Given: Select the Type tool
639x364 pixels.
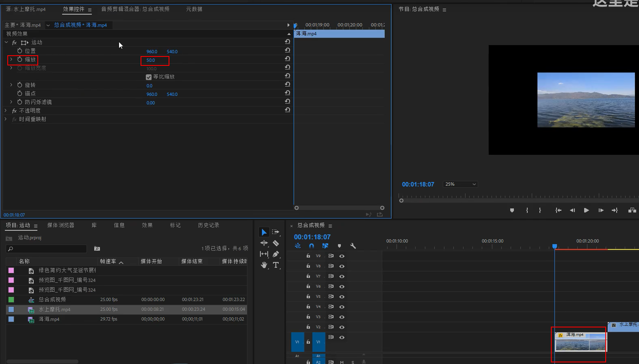Looking at the screenshot, I should point(276,265).
